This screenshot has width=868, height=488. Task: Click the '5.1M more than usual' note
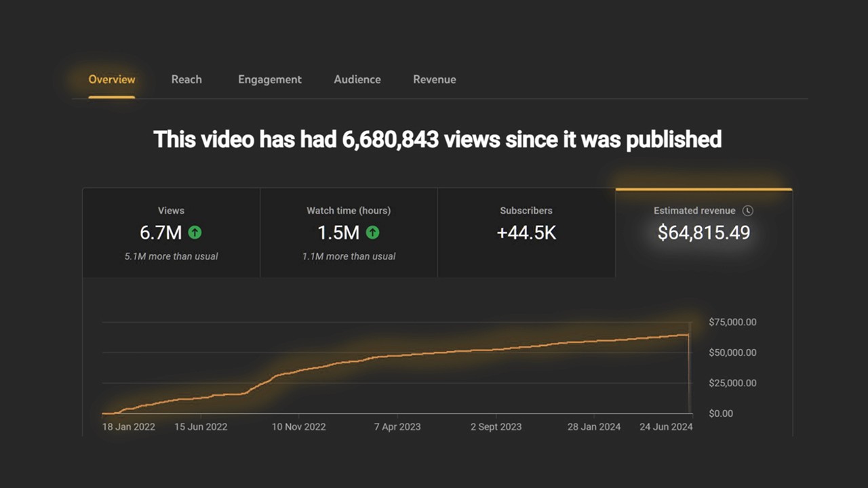[x=171, y=256]
